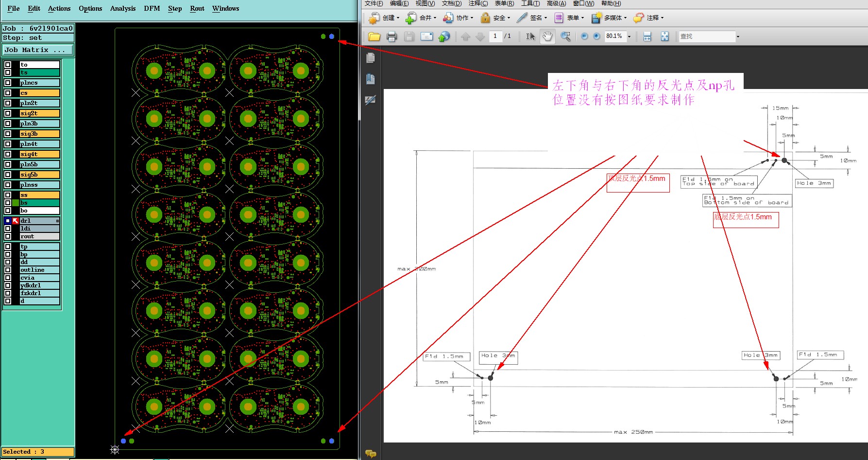Click the Merge (合并) icon in PDF toolbar

pos(411,18)
